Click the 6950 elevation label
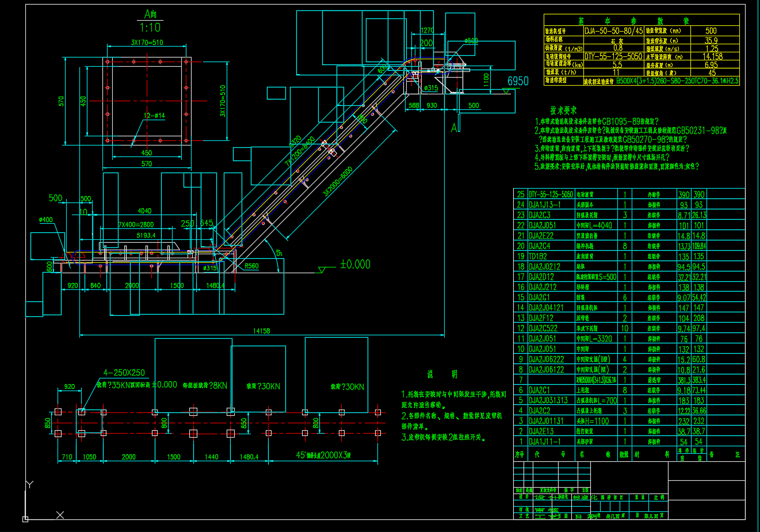The height and width of the screenshot is (532, 760). (x=517, y=82)
